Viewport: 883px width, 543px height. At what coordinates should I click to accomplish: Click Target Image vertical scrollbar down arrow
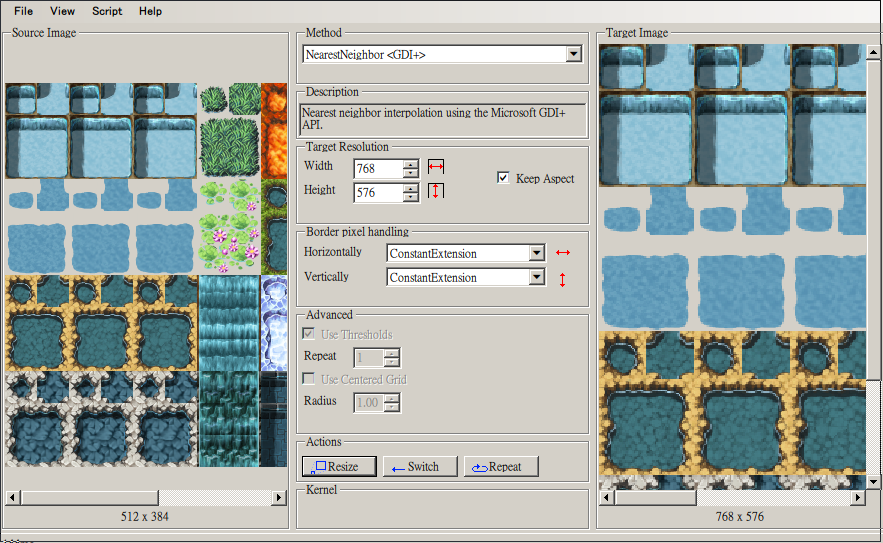(x=873, y=482)
